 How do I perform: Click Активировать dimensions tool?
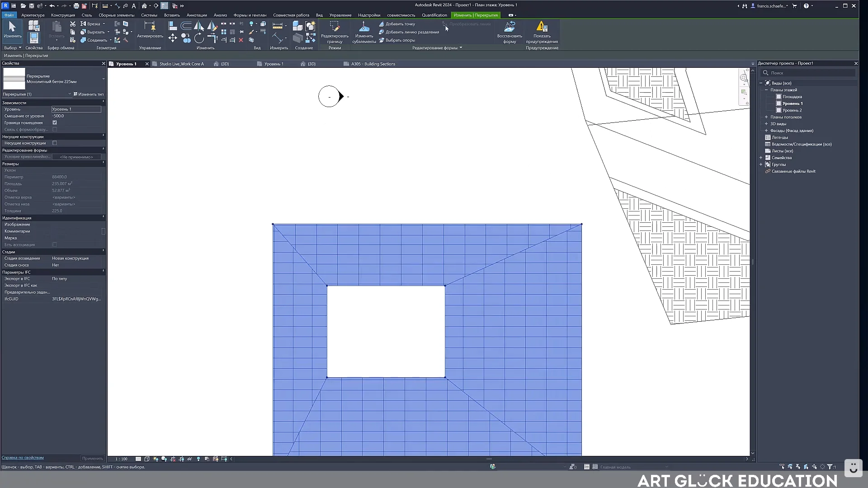(150, 30)
